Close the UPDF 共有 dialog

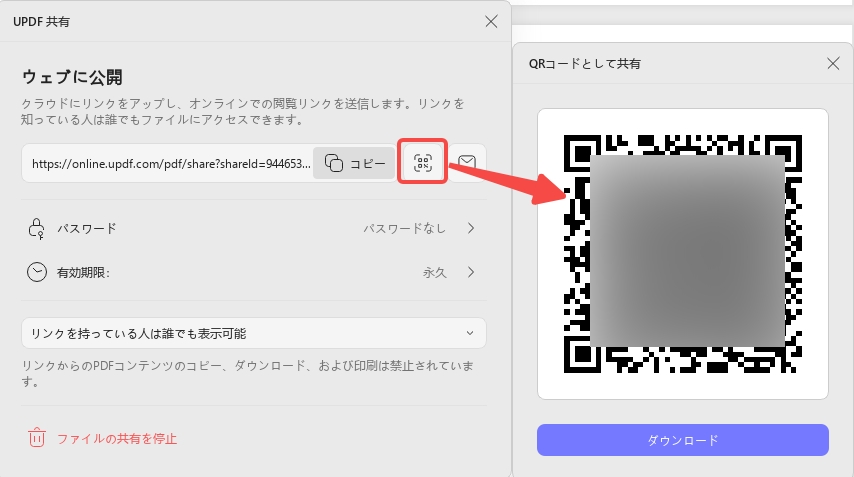(x=491, y=21)
